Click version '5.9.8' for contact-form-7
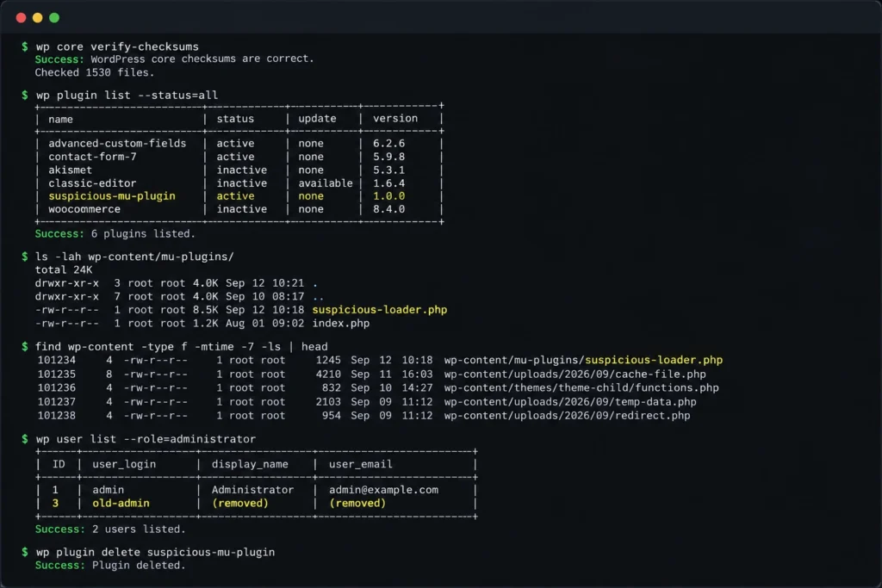 tap(388, 157)
